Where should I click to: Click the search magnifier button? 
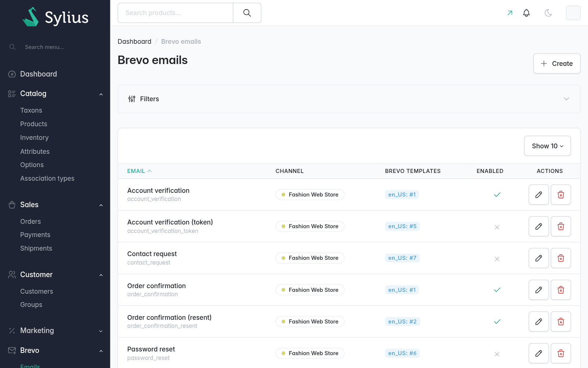(247, 13)
